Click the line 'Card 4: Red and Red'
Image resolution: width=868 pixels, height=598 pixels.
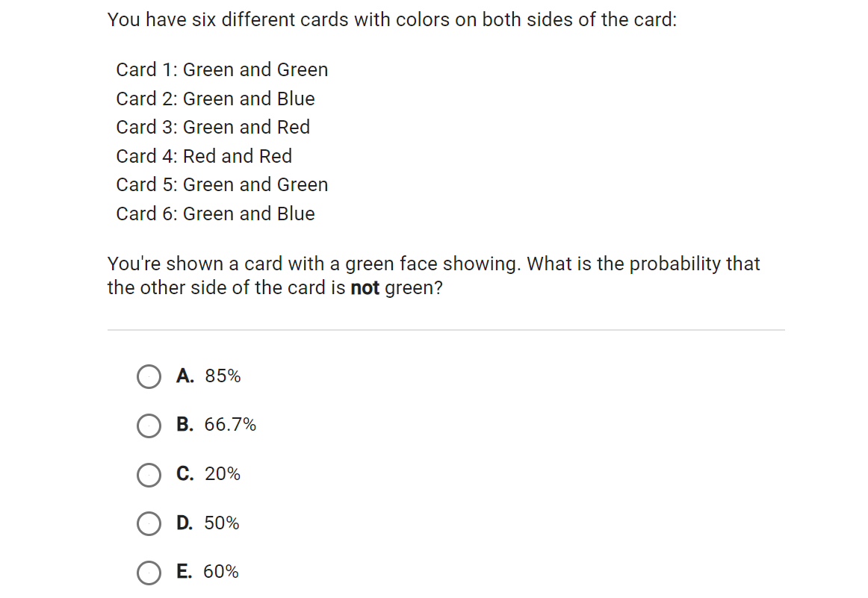point(204,156)
